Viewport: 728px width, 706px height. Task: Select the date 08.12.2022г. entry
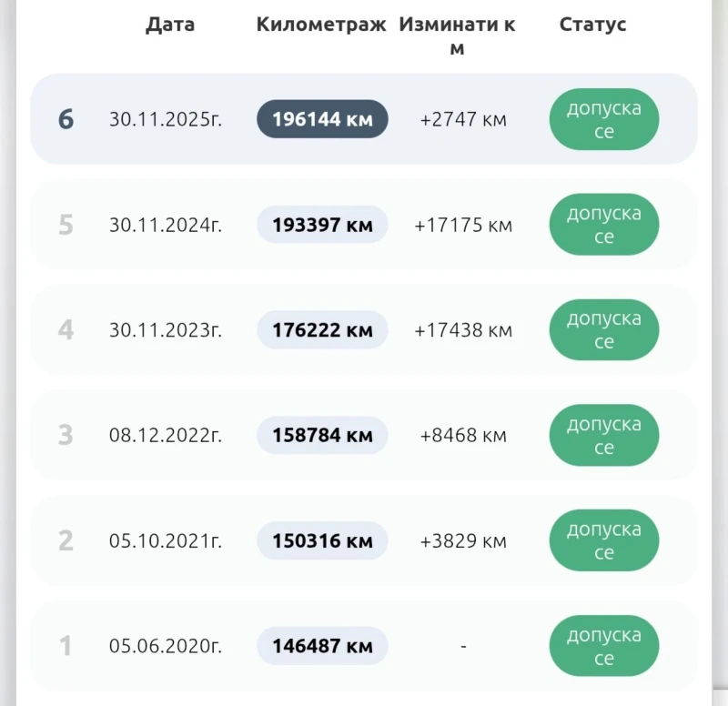point(166,435)
